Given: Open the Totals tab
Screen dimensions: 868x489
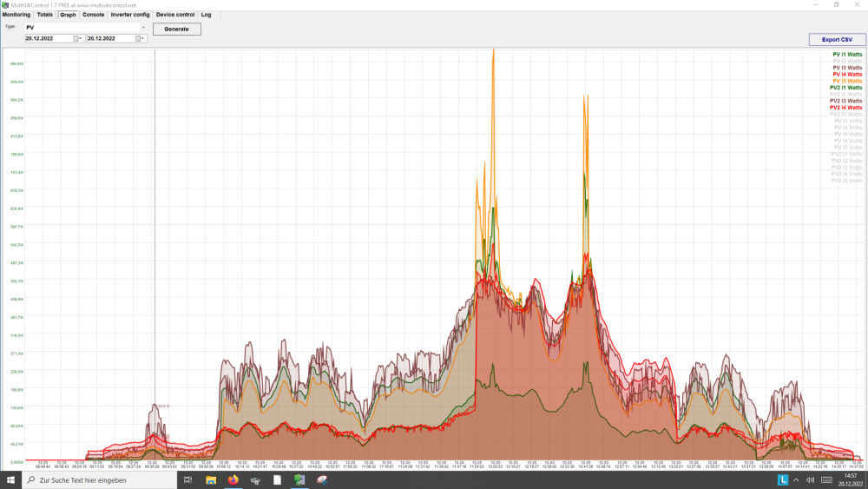Looking at the screenshot, I should coord(45,15).
